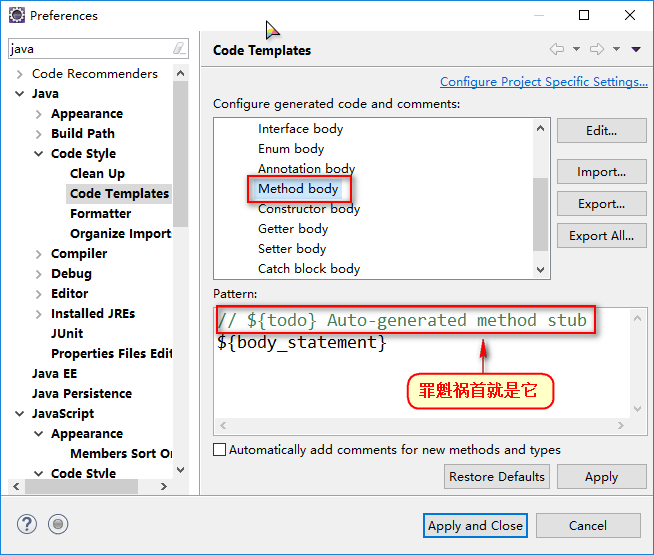This screenshot has height=555, width=654.
Task: Click the Export All... button
Action: pyautogui.click(x=601, y=236)
